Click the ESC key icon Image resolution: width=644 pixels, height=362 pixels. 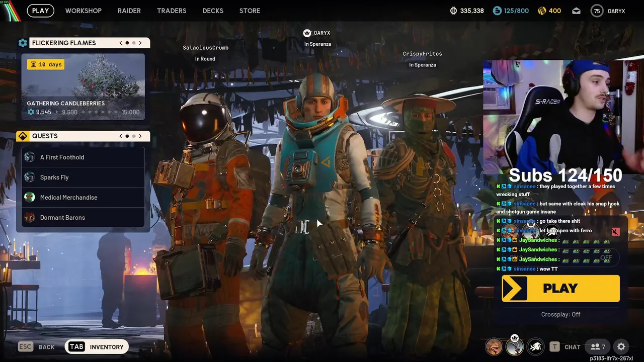click(26, 346)
